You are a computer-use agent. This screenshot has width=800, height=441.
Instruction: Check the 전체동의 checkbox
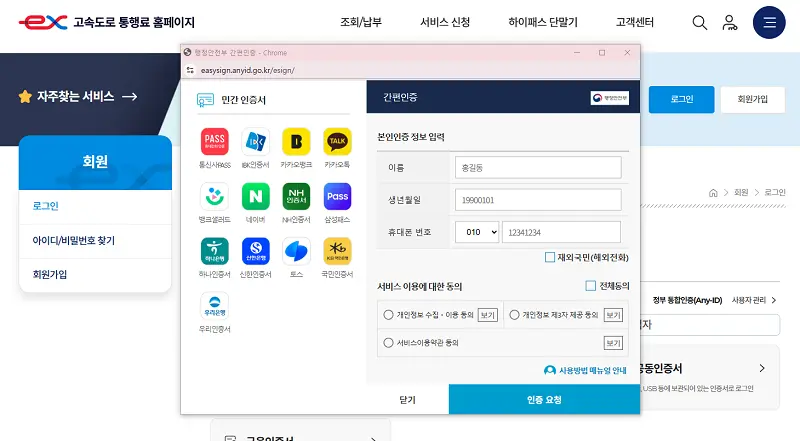590,286
